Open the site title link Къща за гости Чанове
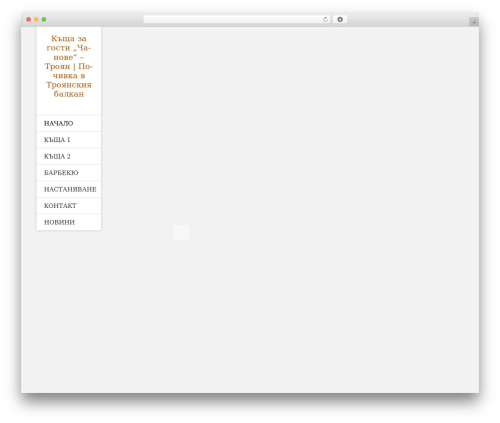Screen dimensions: 500x423 pos(69,66)
